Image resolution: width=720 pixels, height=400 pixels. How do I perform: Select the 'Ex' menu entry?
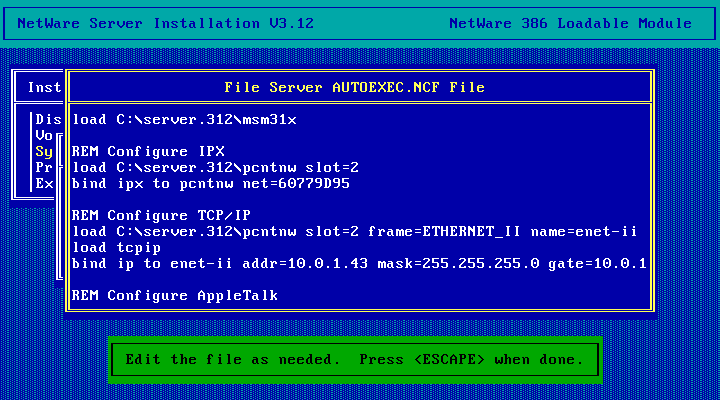pyautogui.click(x=44, y=184)
